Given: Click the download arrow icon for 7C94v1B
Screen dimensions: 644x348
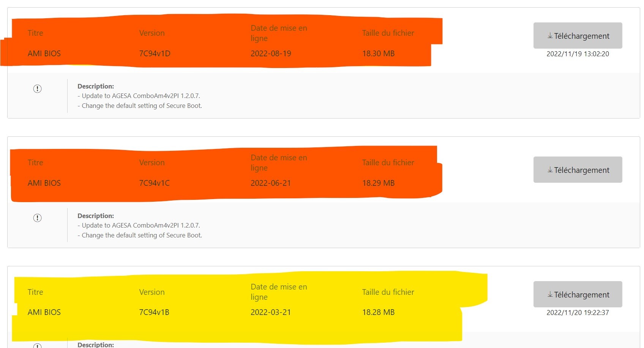Looking at the screenshot, I should click(550, 294).
